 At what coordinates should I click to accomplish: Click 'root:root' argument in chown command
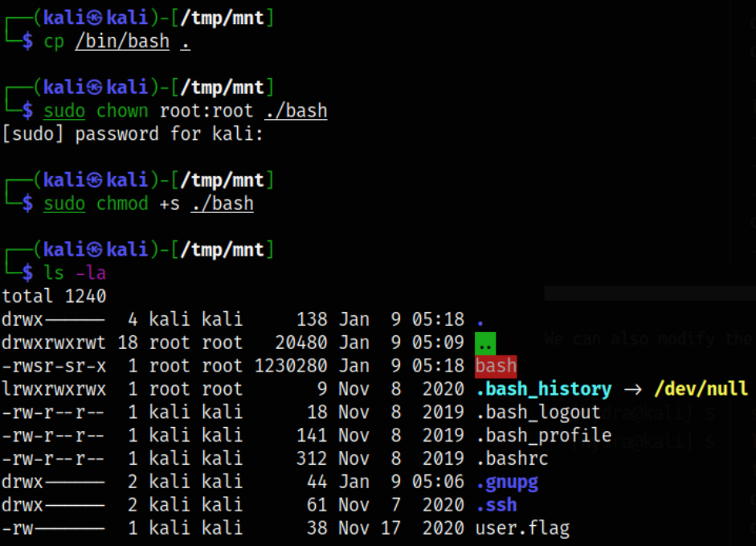206,110
